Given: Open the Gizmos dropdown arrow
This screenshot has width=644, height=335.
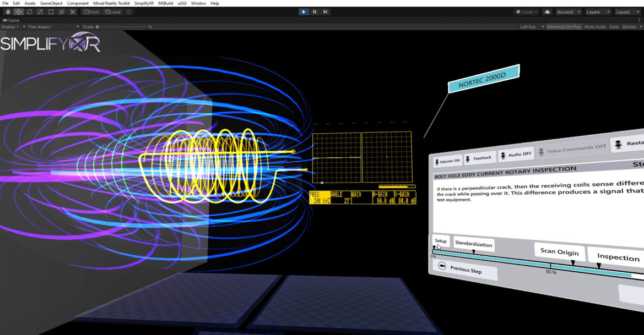Looking at the screenshot, I should (x=640, y=26).
